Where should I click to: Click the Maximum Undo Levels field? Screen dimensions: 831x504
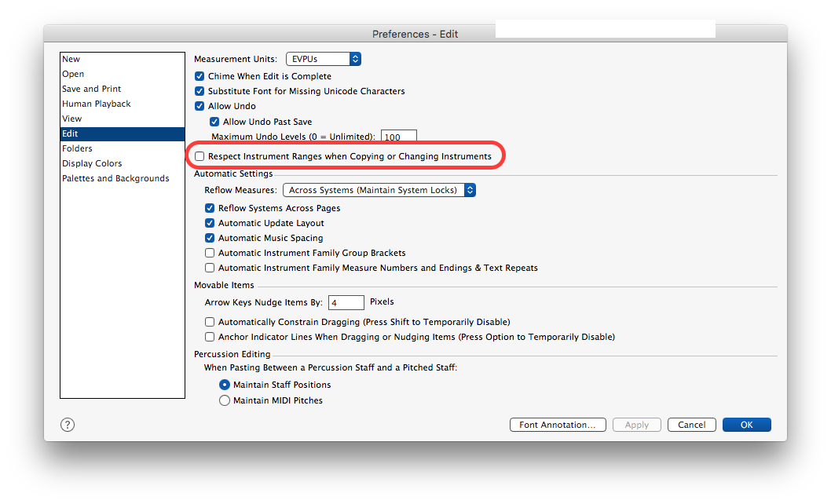click(398, 137)
